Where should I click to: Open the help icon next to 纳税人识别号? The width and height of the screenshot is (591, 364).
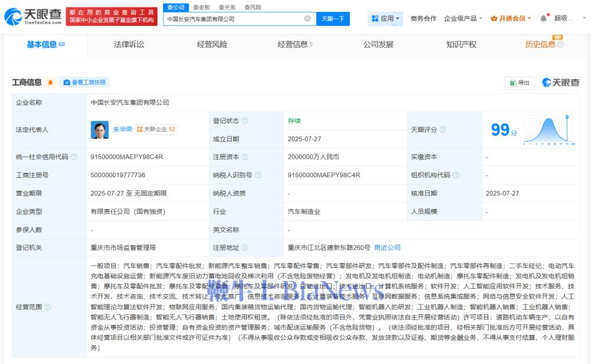point(258,175)
